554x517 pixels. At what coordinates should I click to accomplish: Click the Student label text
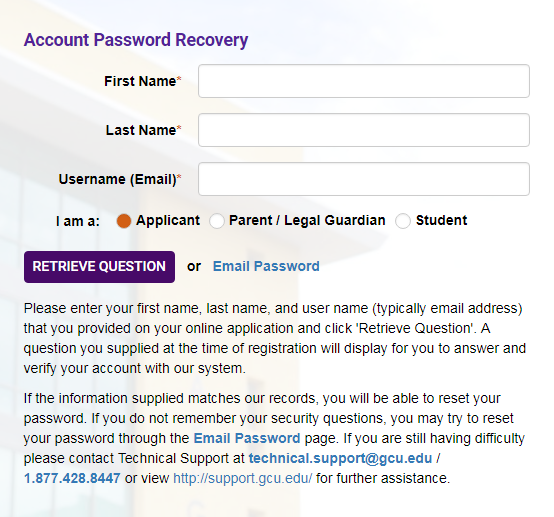pos(441,220)
